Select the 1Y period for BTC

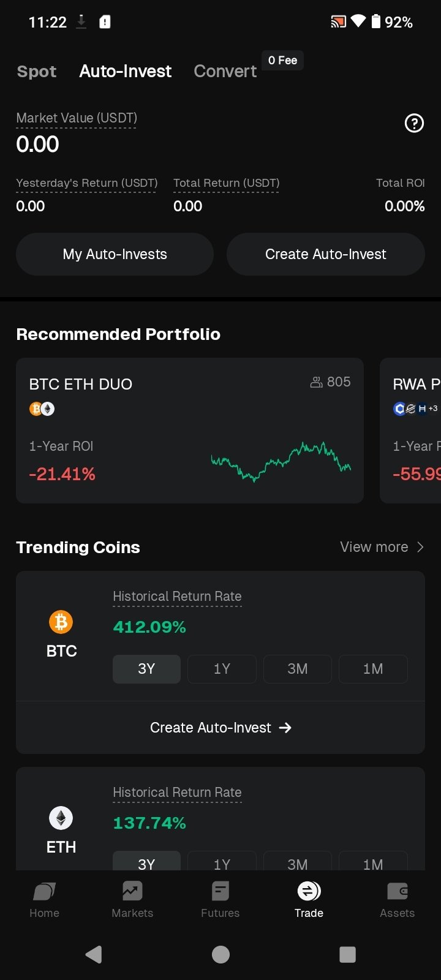coord(222,669)
